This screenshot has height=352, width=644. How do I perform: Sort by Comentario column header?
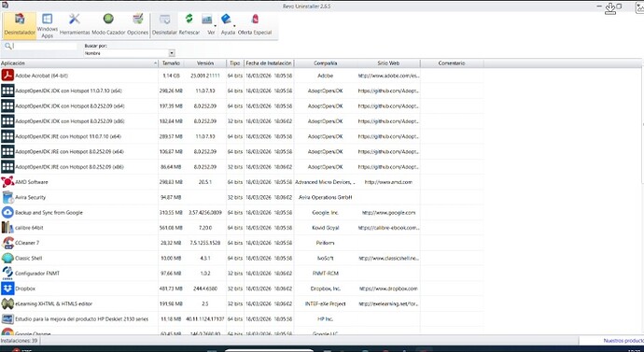click(x=452, y=63)
